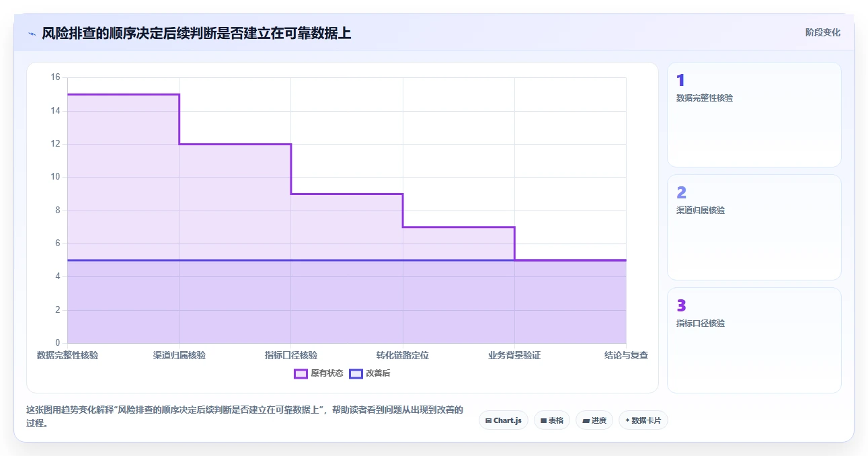Click the large number 2 in second card
868x456 pixels.
pyautogui.click(x=681, y=193)
